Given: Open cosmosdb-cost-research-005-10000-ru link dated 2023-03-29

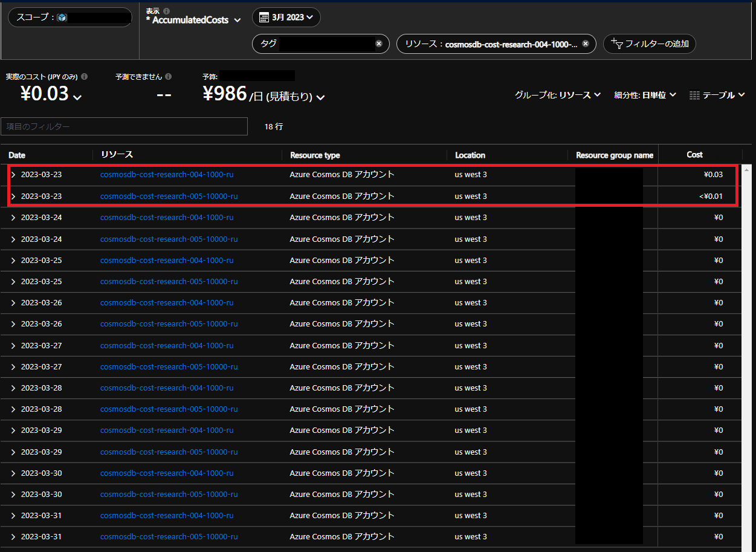Looking at the screenshot, I should click(169, 452).
